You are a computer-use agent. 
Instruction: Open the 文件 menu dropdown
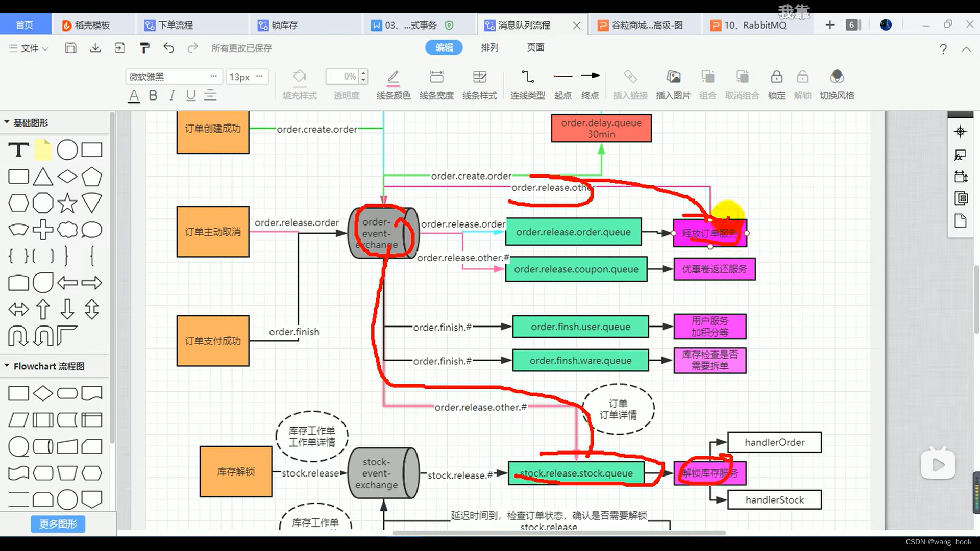pos(29,48)
